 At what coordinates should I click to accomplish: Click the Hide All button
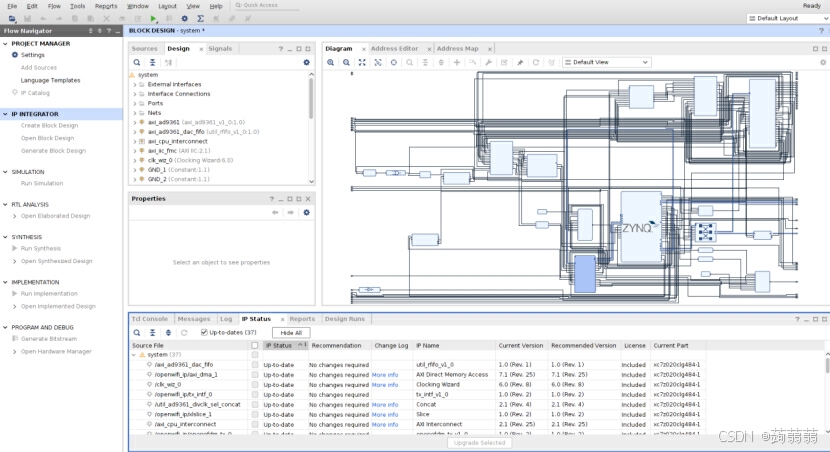pyautogui.click(x=291, y=333)
